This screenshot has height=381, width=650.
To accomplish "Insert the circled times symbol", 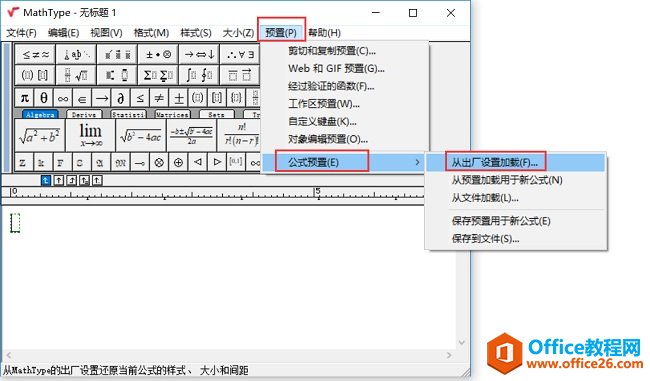I will (159, 163).
